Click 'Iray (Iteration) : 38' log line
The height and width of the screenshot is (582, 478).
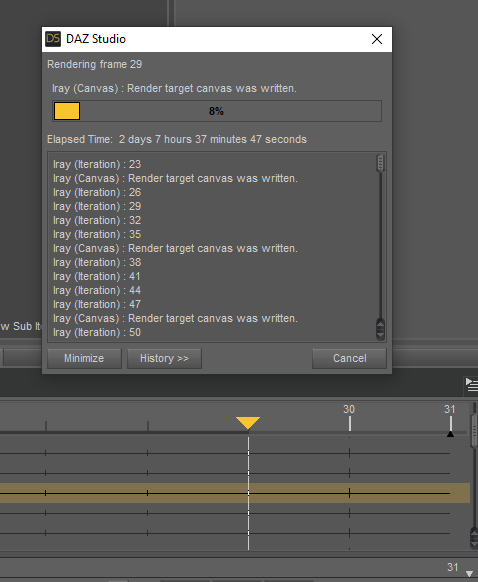[x=97, y=262]
